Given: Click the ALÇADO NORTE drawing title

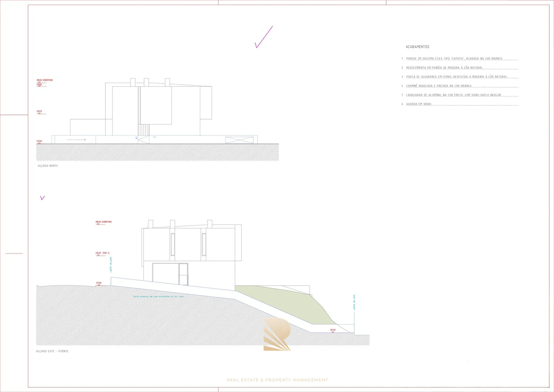Looking at the screenshot, I should tap(48, 166).
